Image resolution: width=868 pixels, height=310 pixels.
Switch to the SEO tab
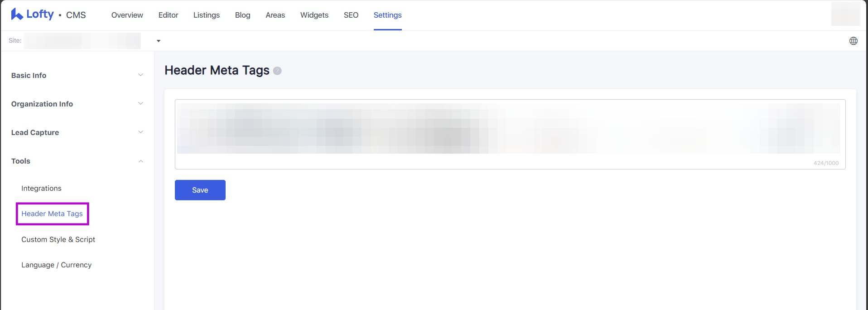click(351, 15)
